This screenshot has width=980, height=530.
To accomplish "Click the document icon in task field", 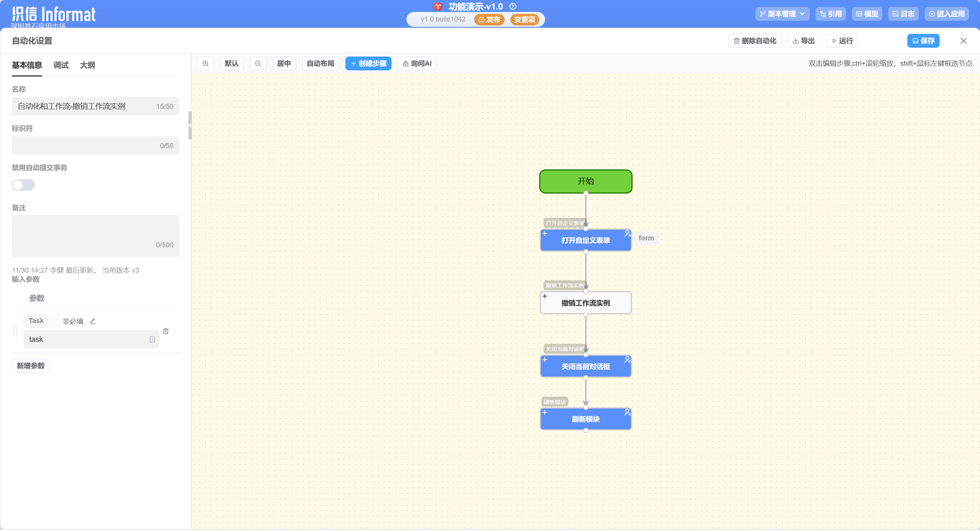I will [x=152, y=339].
